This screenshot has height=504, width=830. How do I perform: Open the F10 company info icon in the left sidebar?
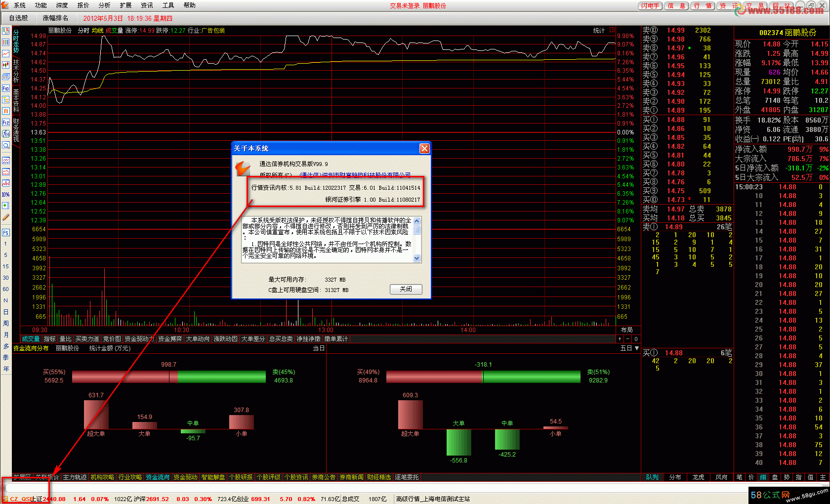(6, 88)
